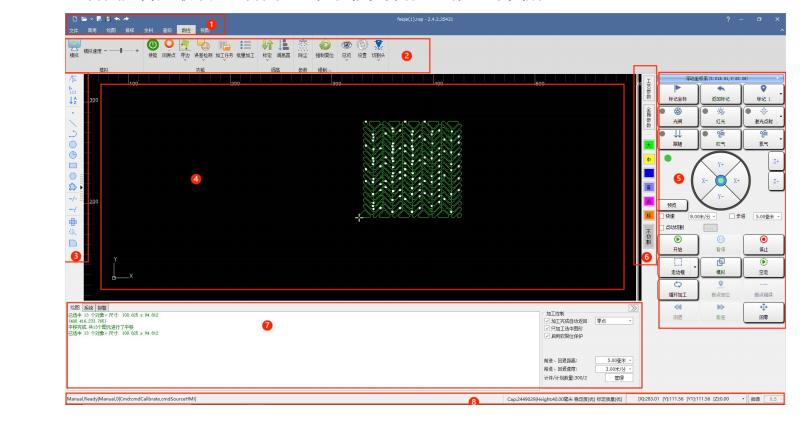The width and height of the screenshot is (808, 428).
Task: Open the Mark 1 dropdown arrow
Action: (x=781, y=94)
